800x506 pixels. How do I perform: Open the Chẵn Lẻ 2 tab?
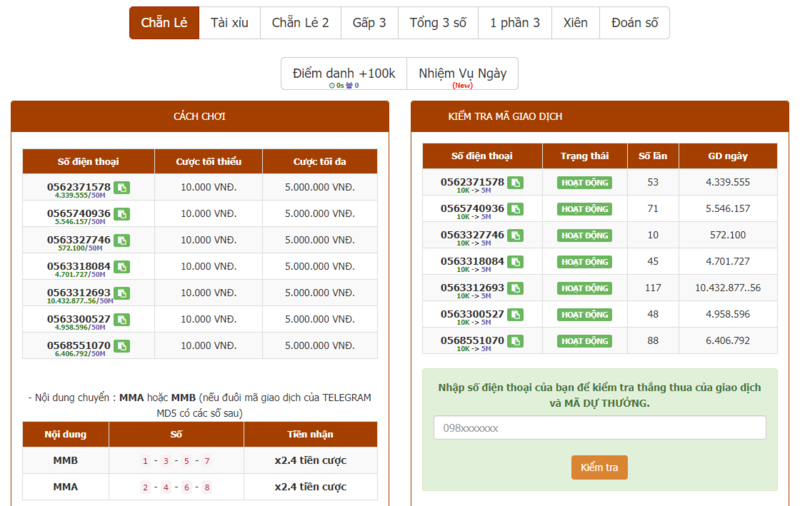[300, 23]
